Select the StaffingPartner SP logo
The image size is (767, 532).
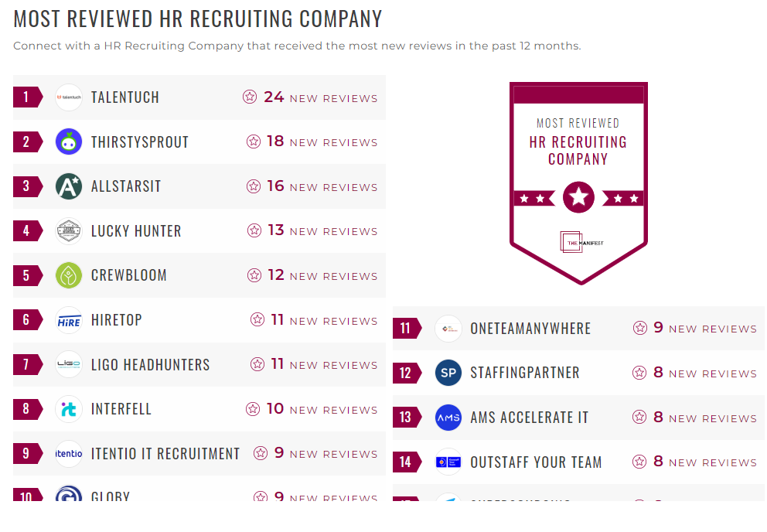448,373
